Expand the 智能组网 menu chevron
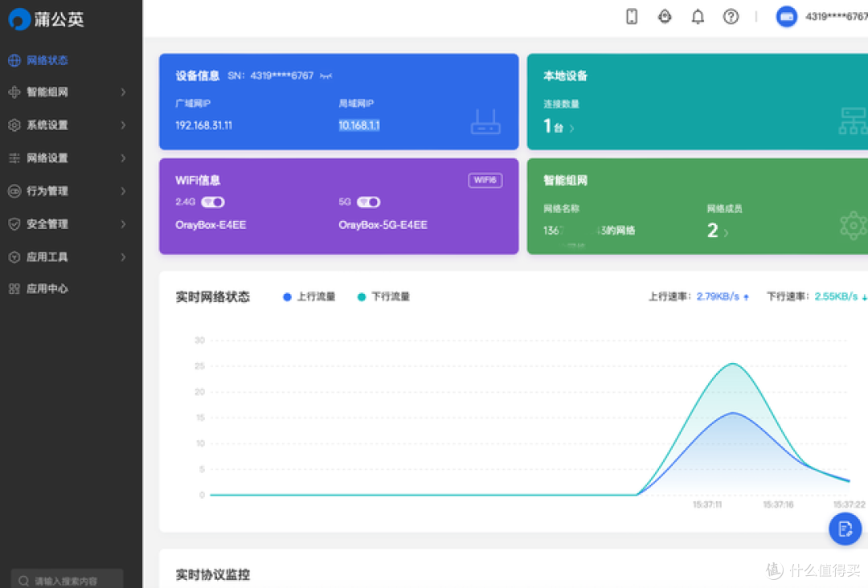Viewport: 868px width, 588px height. (x=123, y=92)
